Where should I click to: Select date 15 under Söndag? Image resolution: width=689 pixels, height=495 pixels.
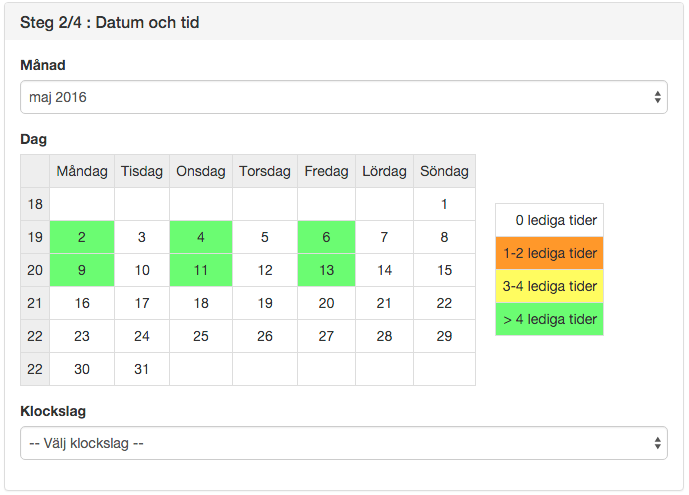tap(444, 270)
